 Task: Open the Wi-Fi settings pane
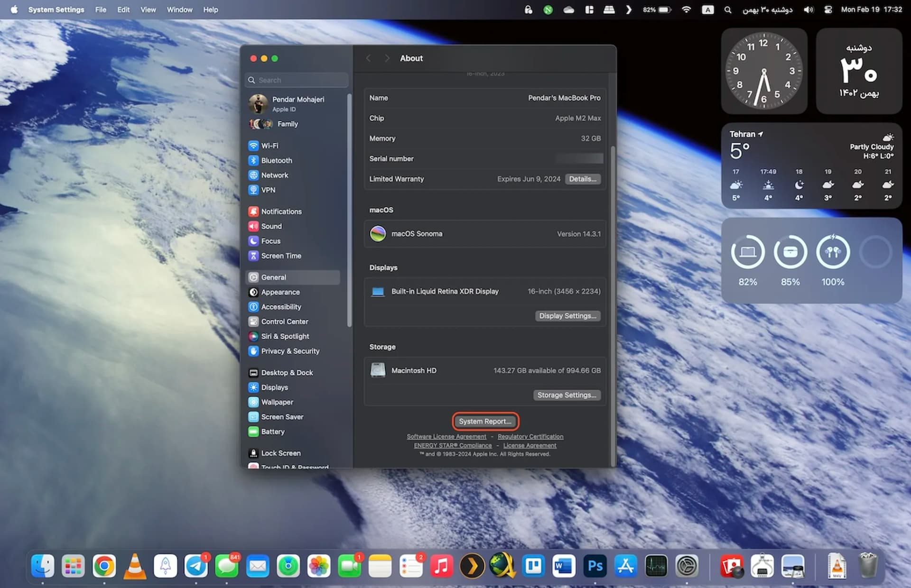(270, 146)
